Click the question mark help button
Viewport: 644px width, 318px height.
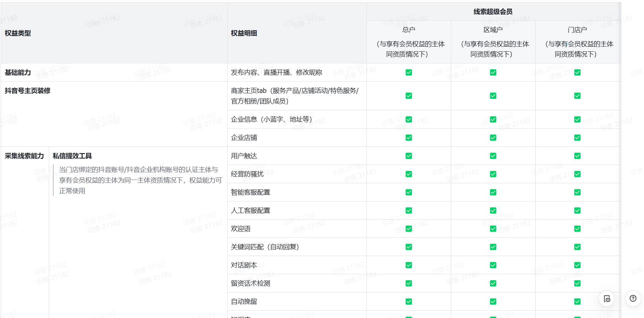pos(633,298)
